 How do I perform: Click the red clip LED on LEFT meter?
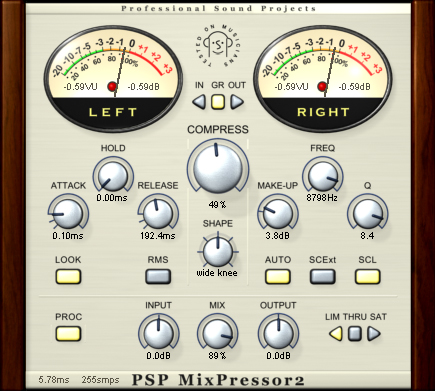pos(112,86)
